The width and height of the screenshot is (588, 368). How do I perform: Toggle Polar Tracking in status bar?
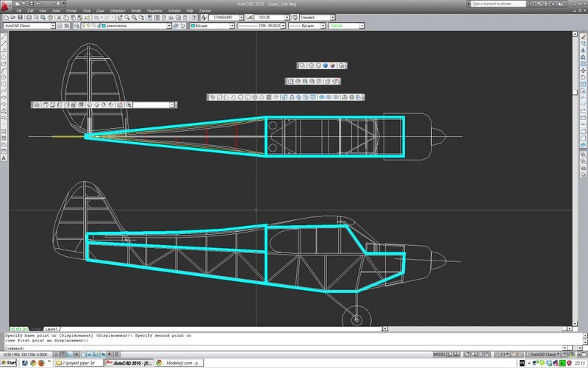(x=76, y=354)
